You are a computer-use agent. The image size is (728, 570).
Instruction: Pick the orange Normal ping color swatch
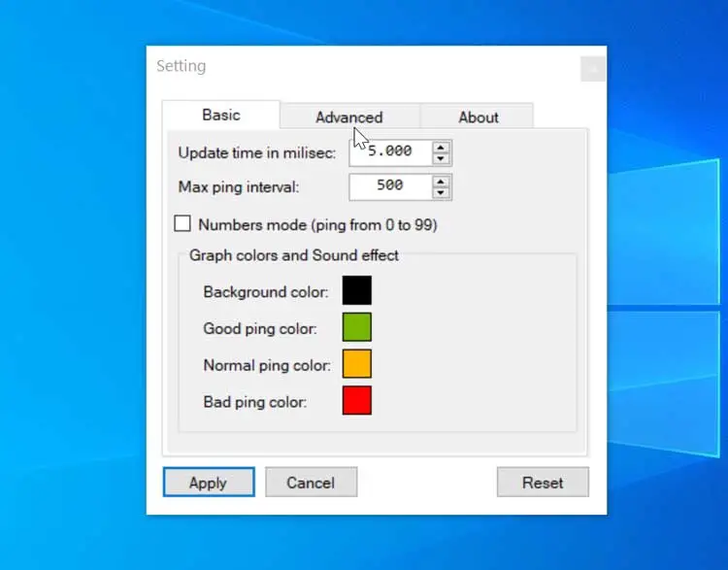[x=357, y=364]
